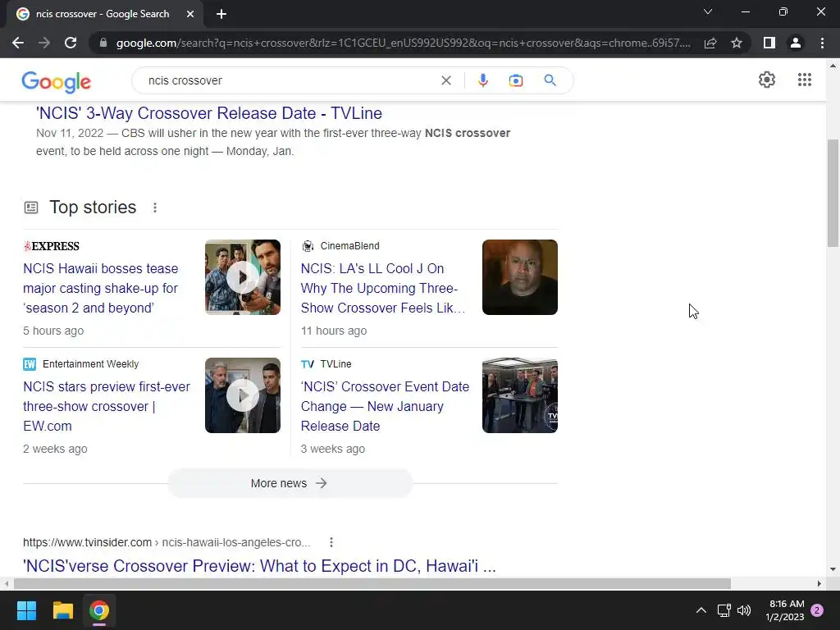Screen dimensions: 840x630
Task: Open CinemaBlend story thumbnail image
Action: pos(519,277)
